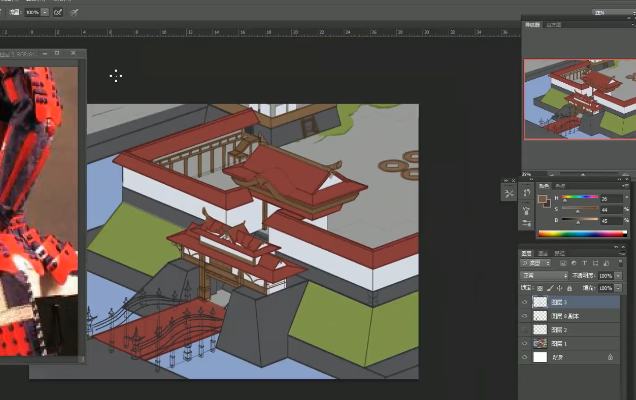This screenshot has height=400, width=636.
Task: Open the collapsed panel icon with scissors symbol
Action: click(509, 193)
